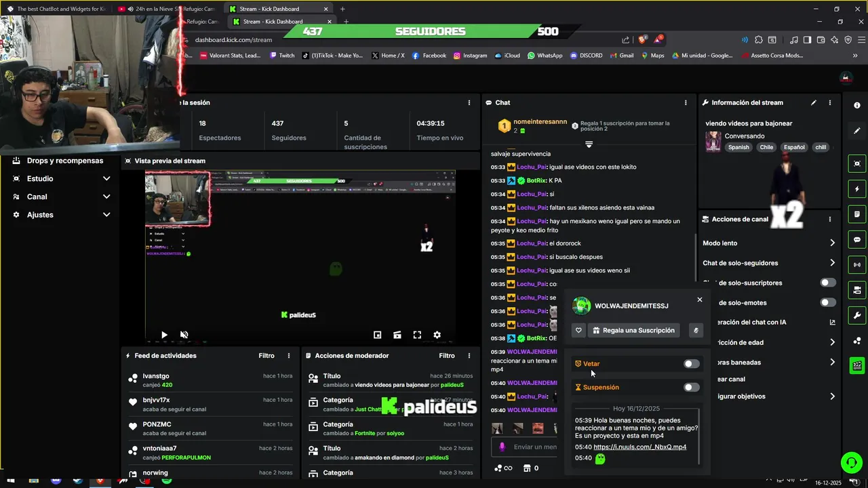Toggle solo-emotes chat switch
The height and width of the screenshot is (488, 868).
coord(828,302)
